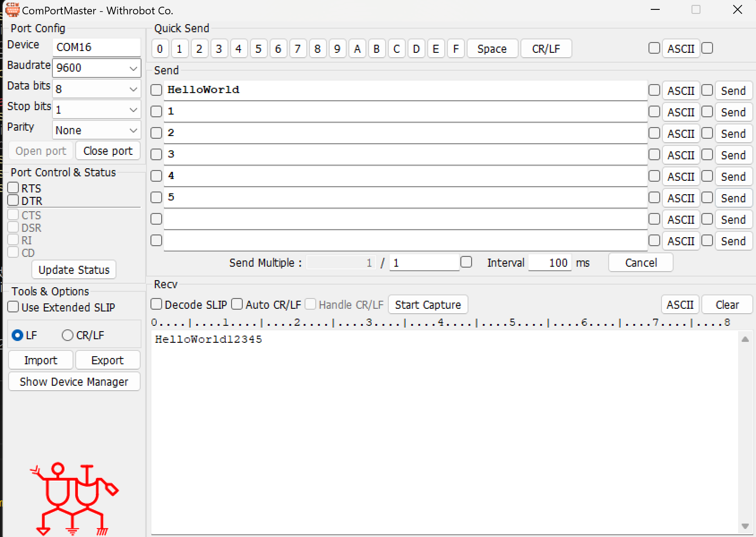
Task: Open the Data bits dropdown
Action: [x=96, y=89]
